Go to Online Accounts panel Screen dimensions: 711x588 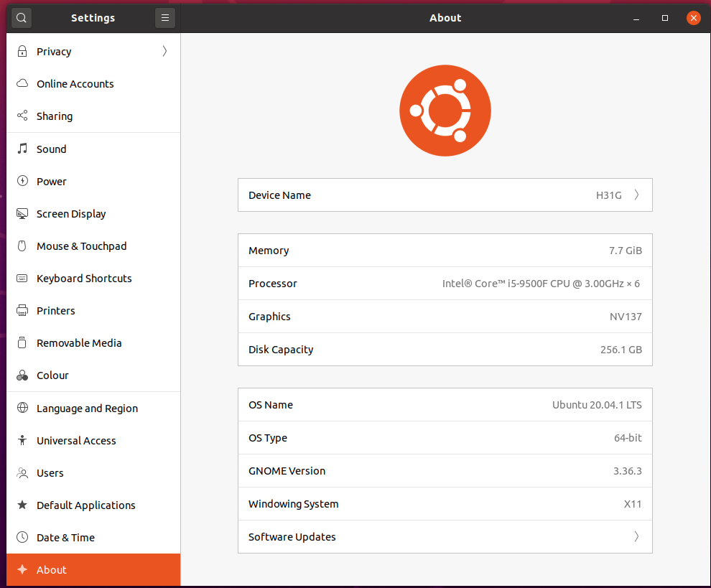coord(93,84)
